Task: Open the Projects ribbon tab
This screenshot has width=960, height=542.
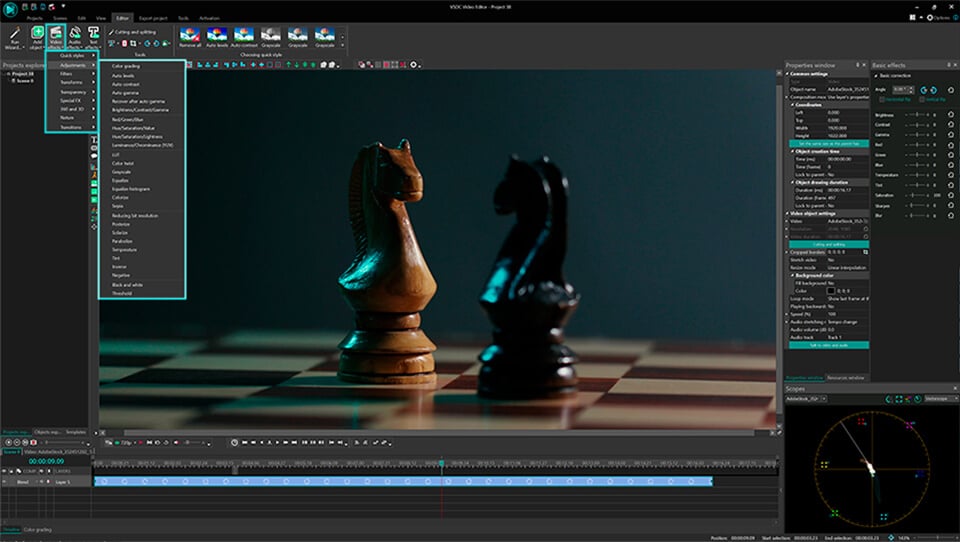Action: click(35, 18)
